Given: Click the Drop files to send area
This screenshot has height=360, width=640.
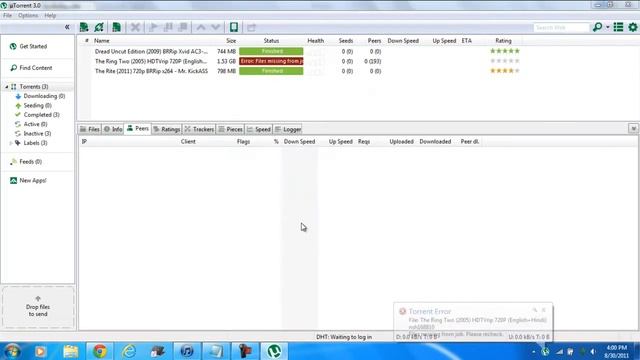Looking at the screenshot, I should tap(38, 307).
